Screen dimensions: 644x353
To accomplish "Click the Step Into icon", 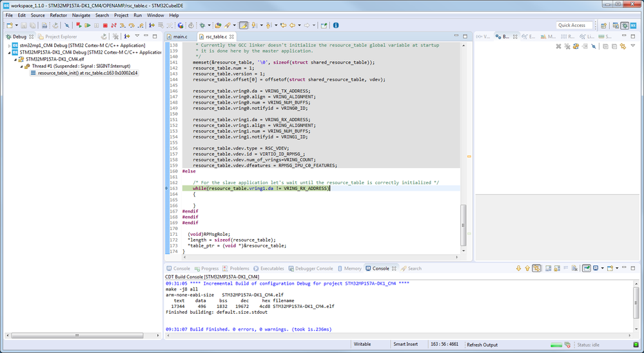I will (x=122, y=26).
